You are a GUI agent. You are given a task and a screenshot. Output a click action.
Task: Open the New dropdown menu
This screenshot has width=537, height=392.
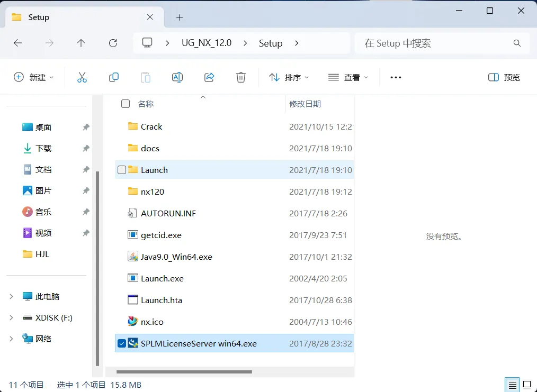[x=33, y=77]
